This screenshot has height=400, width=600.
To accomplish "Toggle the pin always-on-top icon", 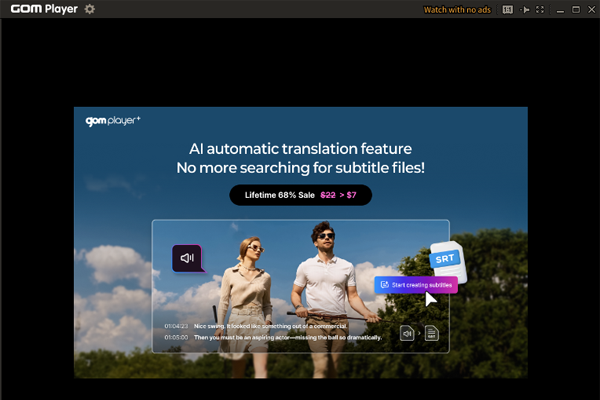I will [x=525, y=9].
